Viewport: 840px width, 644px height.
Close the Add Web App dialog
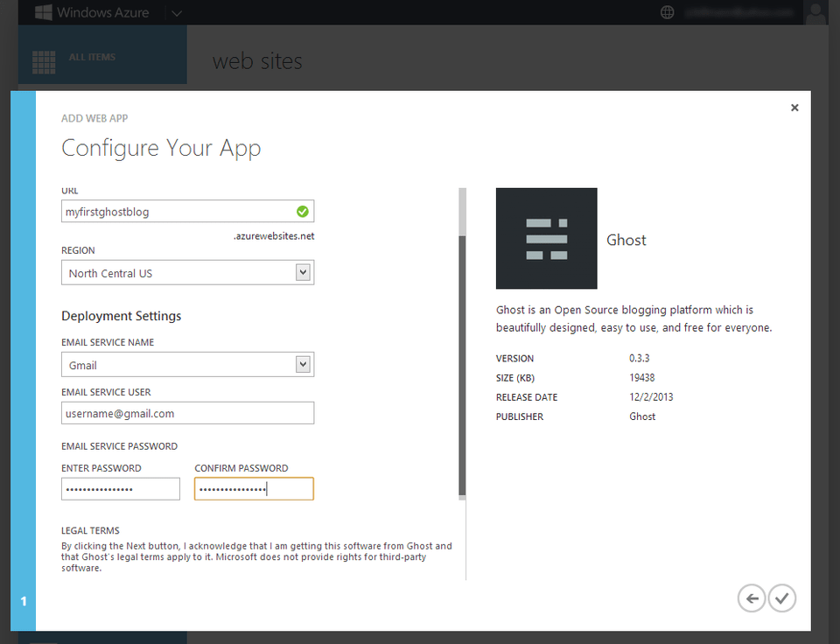794,108
